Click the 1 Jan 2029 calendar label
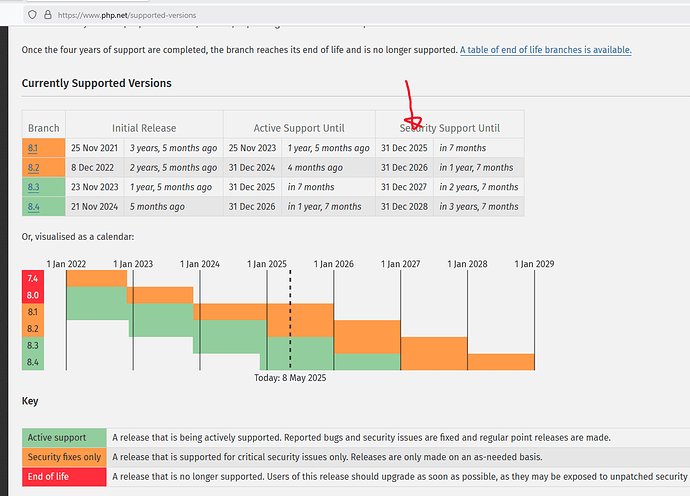Screen dimensions: 690x496 coord(534,264)
